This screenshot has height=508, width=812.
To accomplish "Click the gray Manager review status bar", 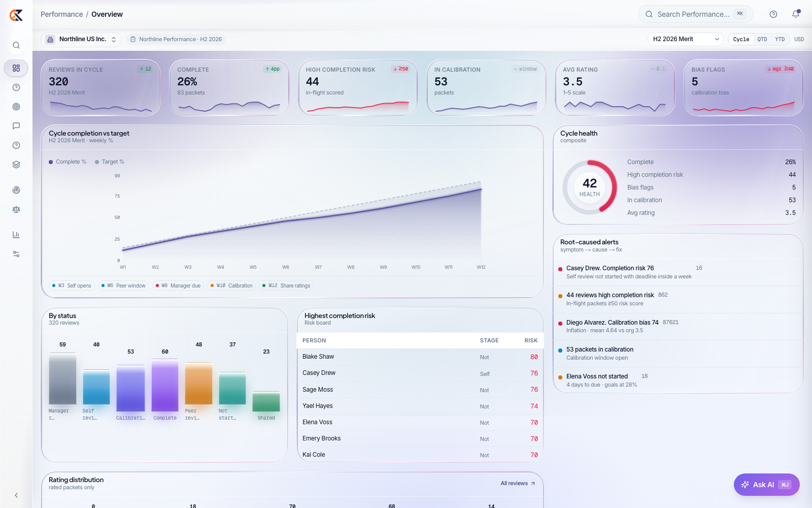I will click(x=62, y=379).
